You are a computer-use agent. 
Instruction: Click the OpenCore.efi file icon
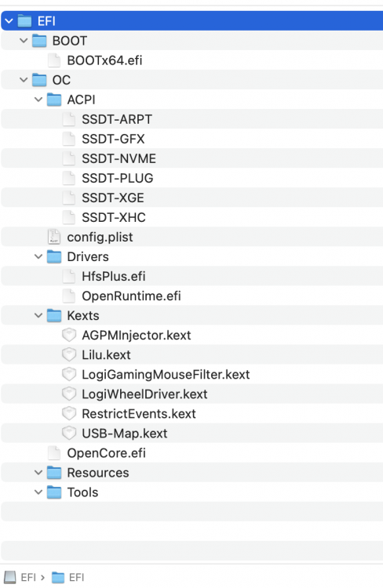(54, 453)
